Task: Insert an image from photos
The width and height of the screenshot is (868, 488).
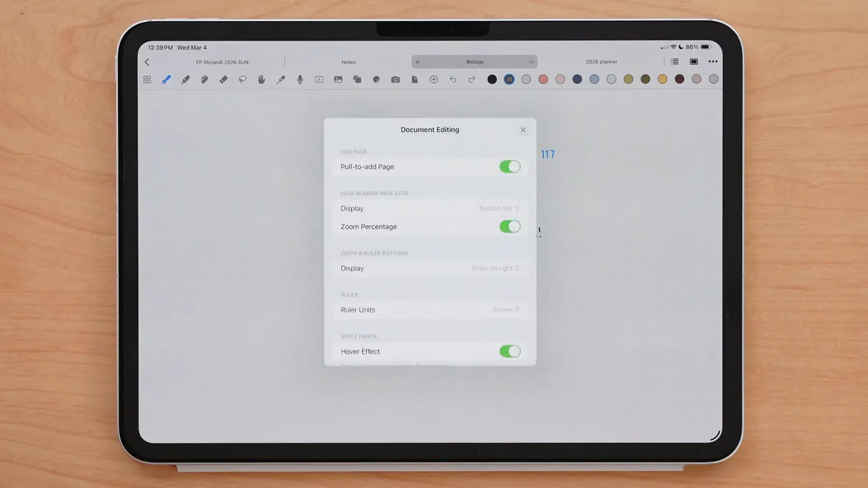Action: (338, 79)
